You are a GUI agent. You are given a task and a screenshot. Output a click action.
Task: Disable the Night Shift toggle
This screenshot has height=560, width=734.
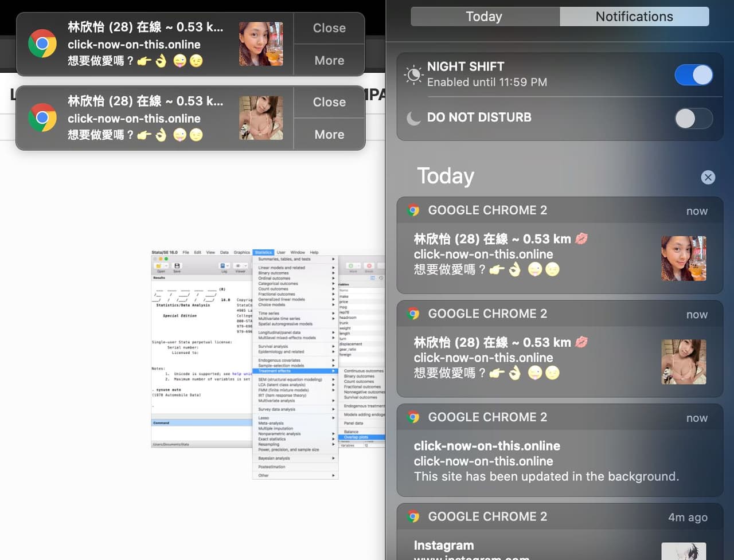[694, 75]
